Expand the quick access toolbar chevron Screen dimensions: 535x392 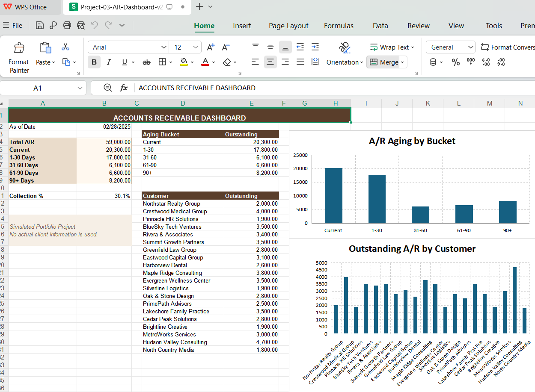coord(122,25)
